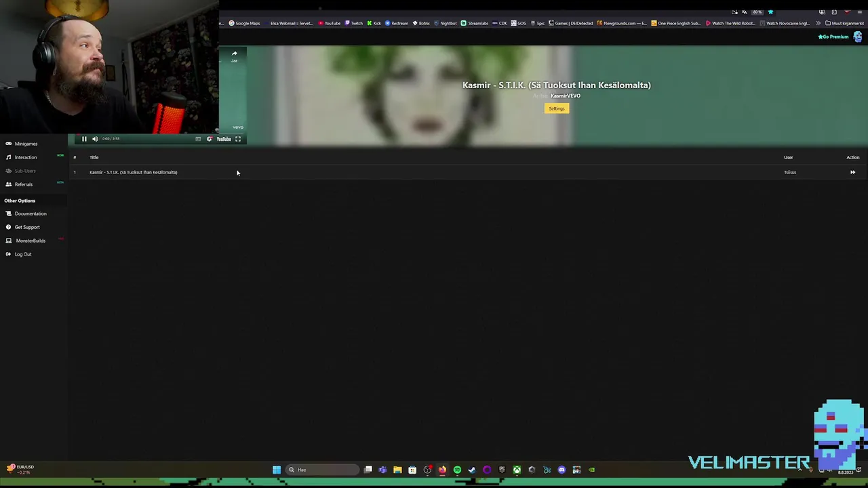The width and height of the screenshot is (868, 488).
Task: Click the Interaction music note icon
Action: click(x=9, y=157)
